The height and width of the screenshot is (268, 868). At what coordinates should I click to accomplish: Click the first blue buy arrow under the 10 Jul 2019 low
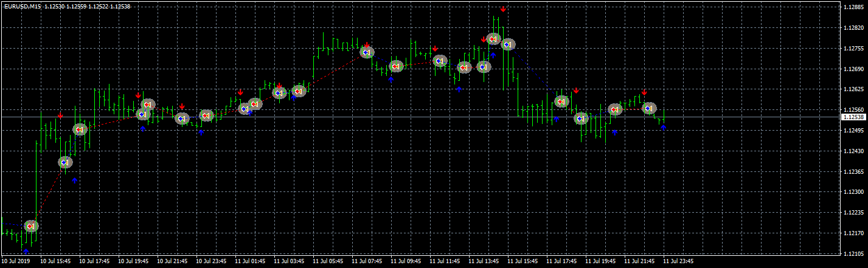pyautogui.click(x=26, y=250)
